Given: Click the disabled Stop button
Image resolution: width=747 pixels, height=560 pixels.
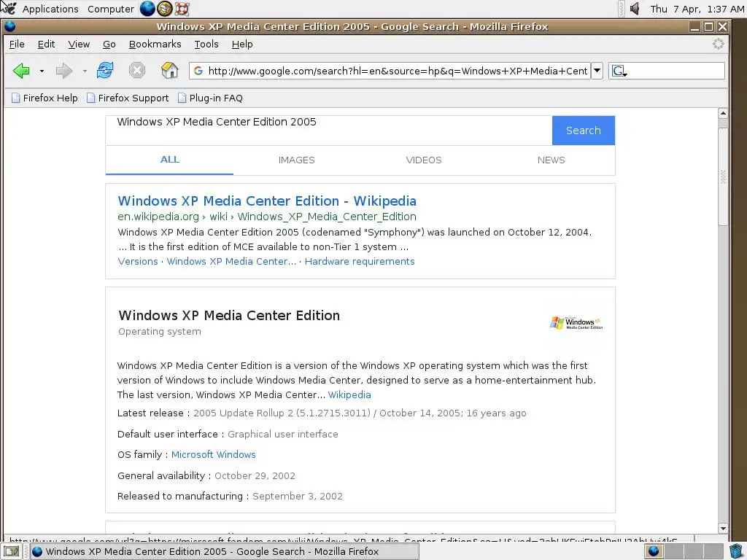Looking at the screenshot, I should [136, 71].
